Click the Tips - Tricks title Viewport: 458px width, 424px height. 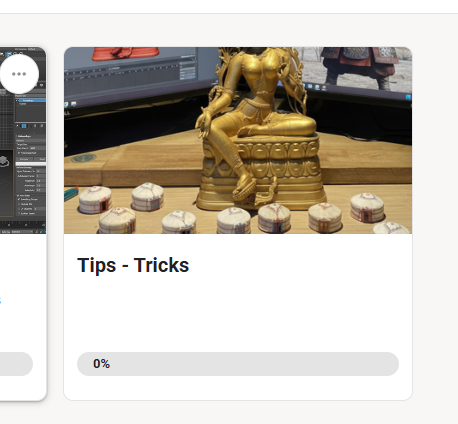[x=133, y=265]
